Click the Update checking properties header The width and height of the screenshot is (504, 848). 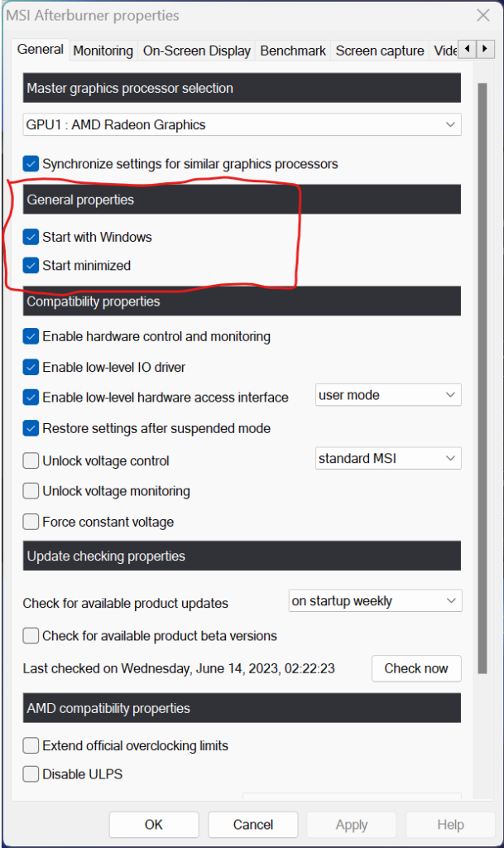click(242, 556)
